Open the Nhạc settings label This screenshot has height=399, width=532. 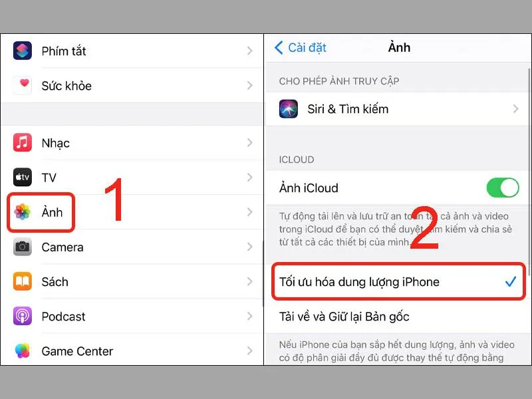coord(56,143)
